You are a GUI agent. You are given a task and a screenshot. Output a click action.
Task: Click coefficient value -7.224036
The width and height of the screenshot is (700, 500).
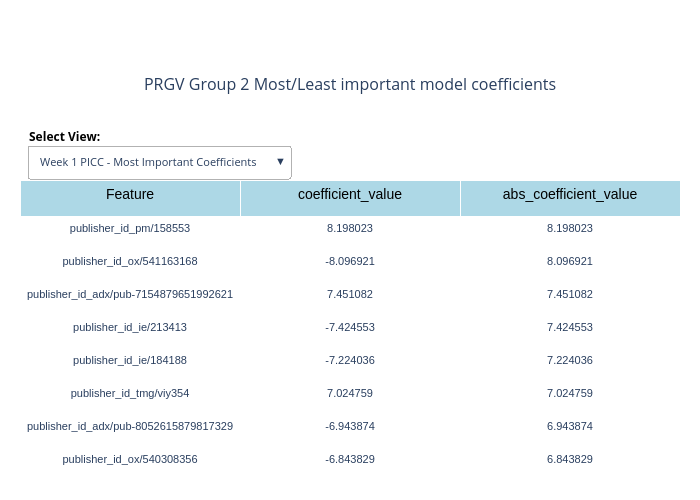[350, 360]
